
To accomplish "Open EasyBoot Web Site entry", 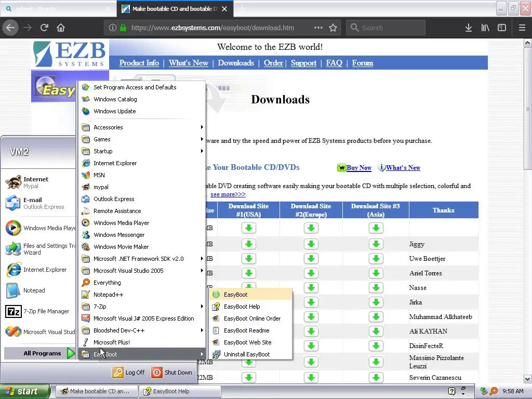I will pyautogui.click(x=250, y=342).
